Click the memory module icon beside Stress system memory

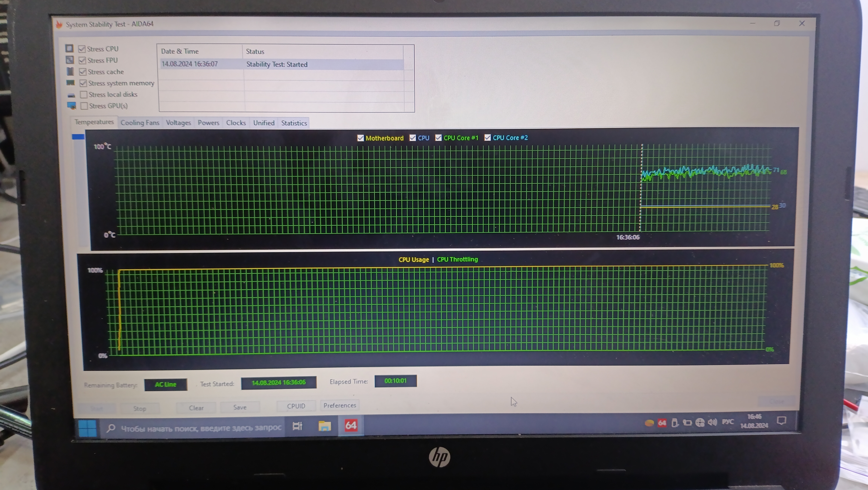70,83
